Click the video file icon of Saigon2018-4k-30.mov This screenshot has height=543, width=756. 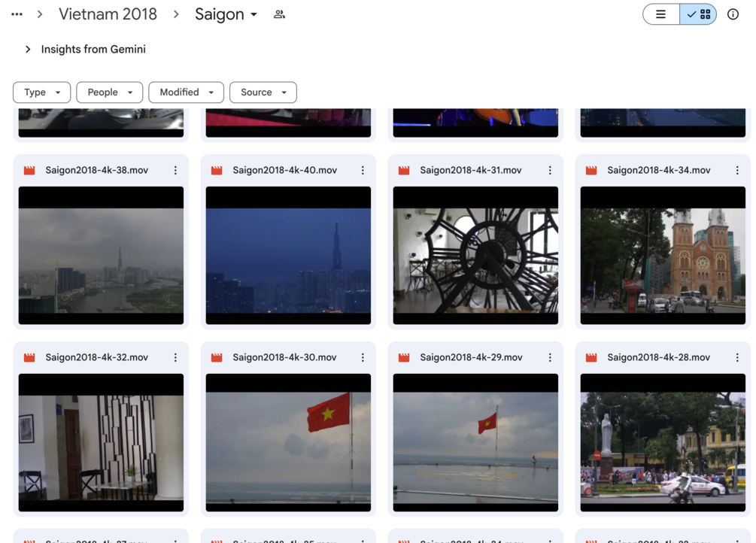click(217, 357)
